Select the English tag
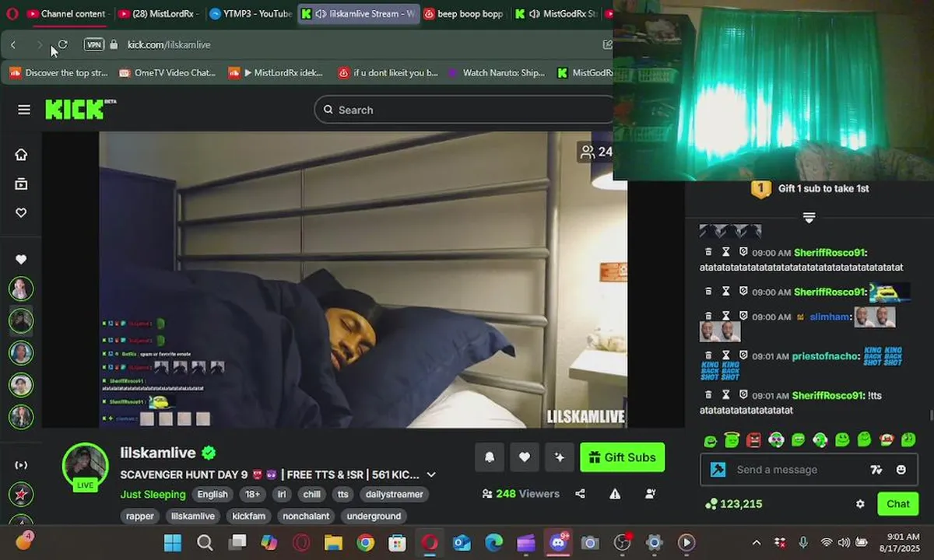The width and height of the screenshot is (934, 560). pyautogui.click(x=212, y=494)
